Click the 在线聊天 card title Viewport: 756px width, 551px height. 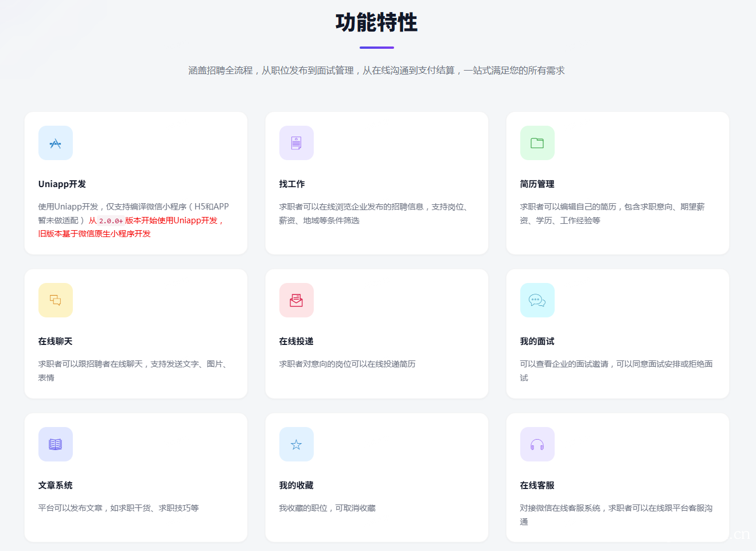[56, 342]
